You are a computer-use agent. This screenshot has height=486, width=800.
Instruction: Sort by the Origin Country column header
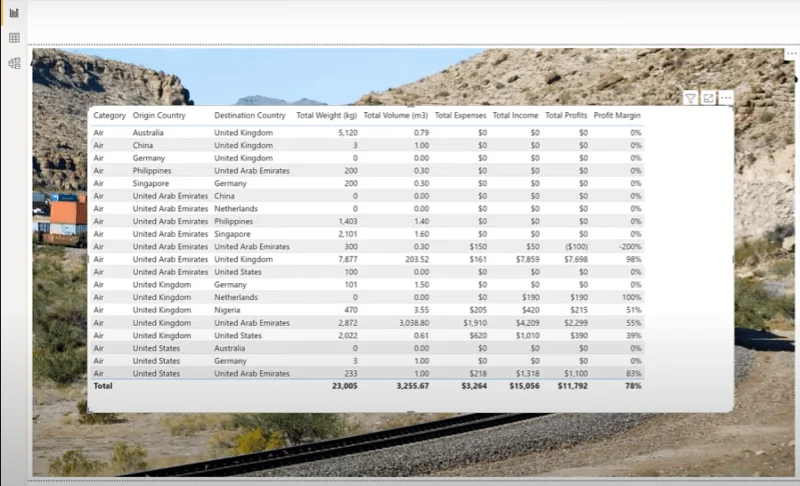point(159,115)
